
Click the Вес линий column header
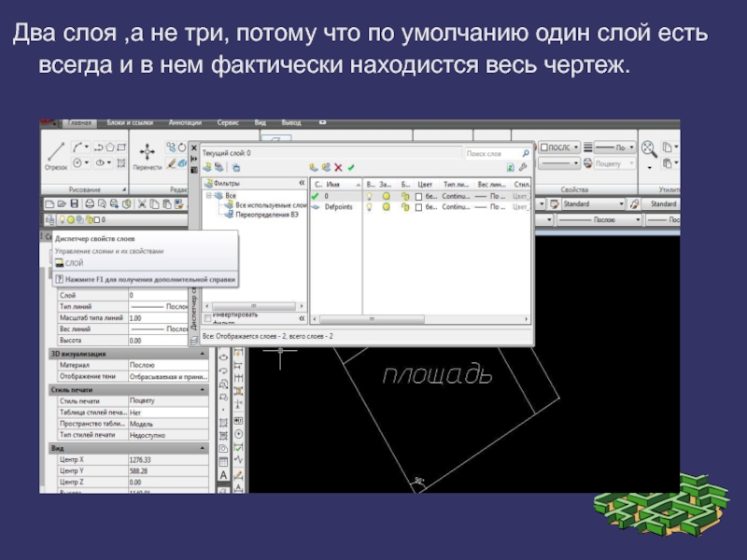(492, 184)
